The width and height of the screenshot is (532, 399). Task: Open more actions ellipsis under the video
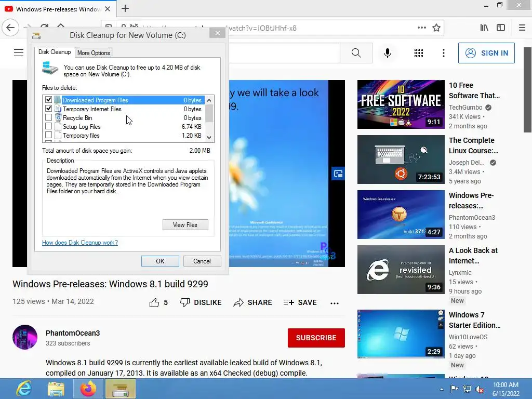point(335,303)
